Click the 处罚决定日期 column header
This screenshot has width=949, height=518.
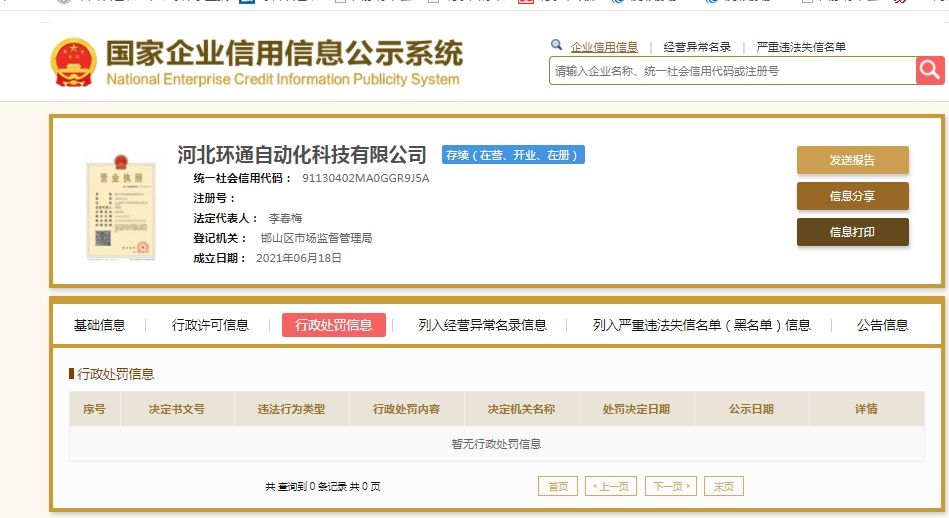(x=637, y=409)
